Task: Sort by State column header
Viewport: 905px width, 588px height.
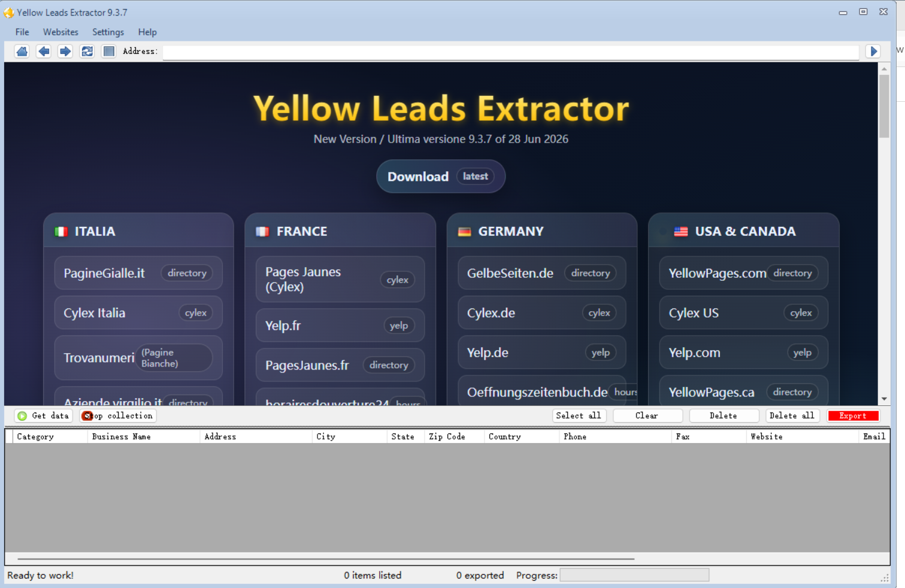Action: [406, 437]
